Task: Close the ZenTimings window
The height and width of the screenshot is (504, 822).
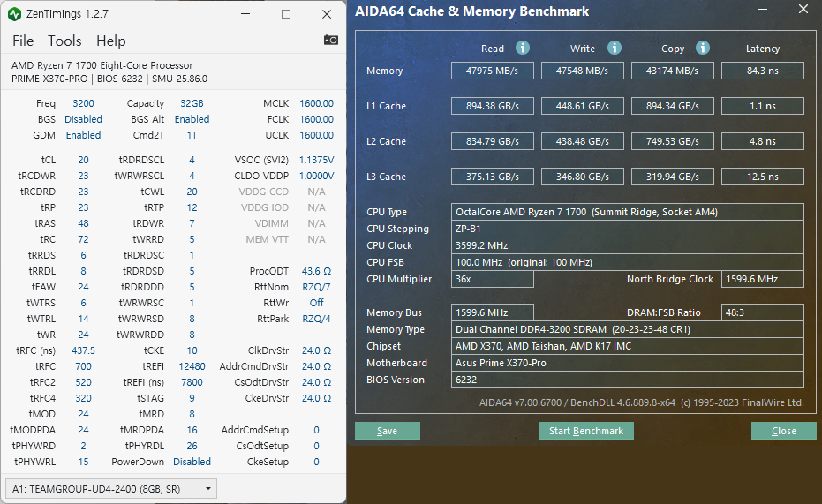Action: pos(327,14)
